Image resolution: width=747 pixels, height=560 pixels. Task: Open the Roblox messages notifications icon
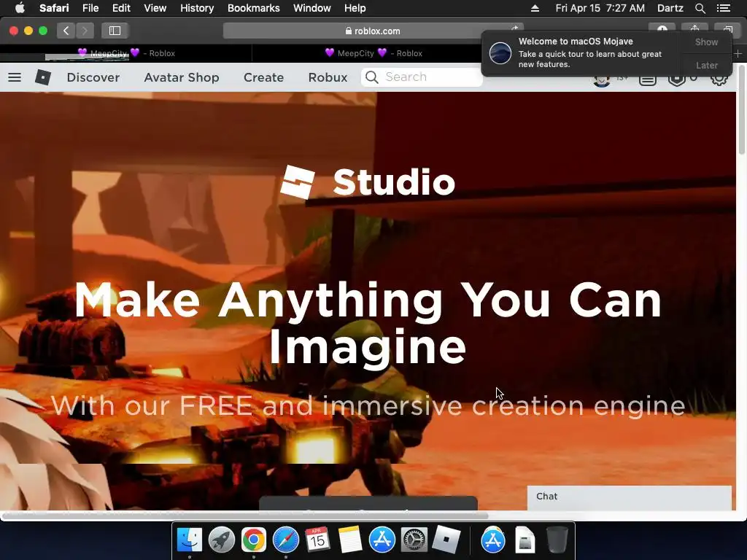[x=648, y=80]
